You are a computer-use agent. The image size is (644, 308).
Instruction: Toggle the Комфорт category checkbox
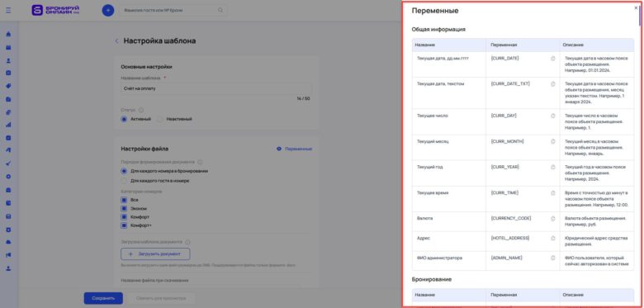click(124, 217)
